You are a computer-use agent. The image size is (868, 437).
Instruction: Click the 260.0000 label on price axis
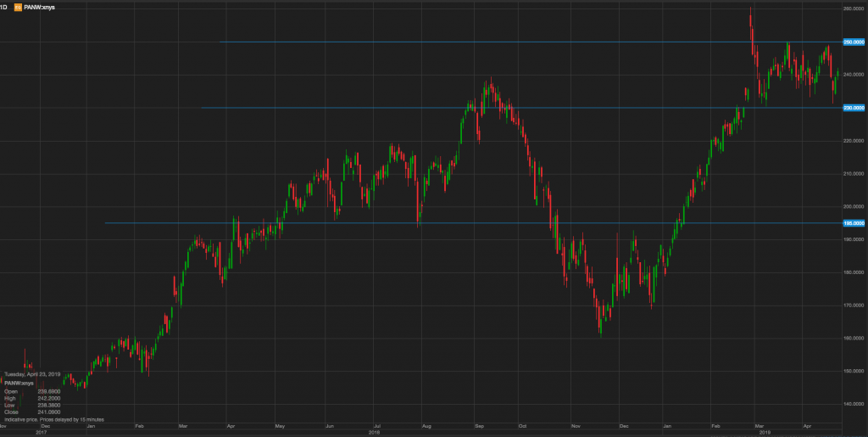(852, 9)
